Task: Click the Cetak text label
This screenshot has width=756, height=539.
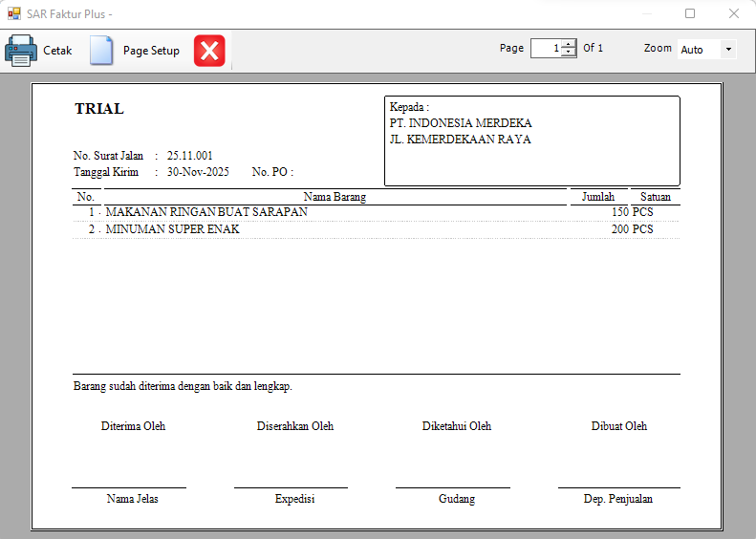Action: point(57,51)
